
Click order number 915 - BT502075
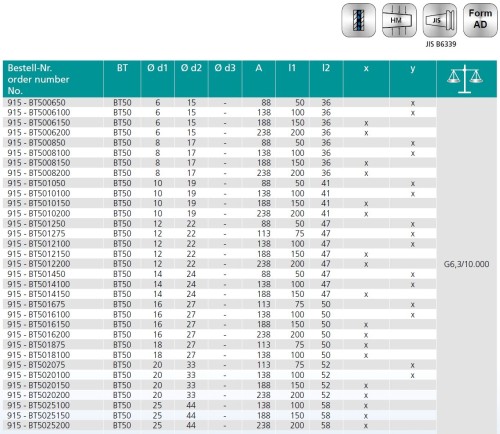36,365
